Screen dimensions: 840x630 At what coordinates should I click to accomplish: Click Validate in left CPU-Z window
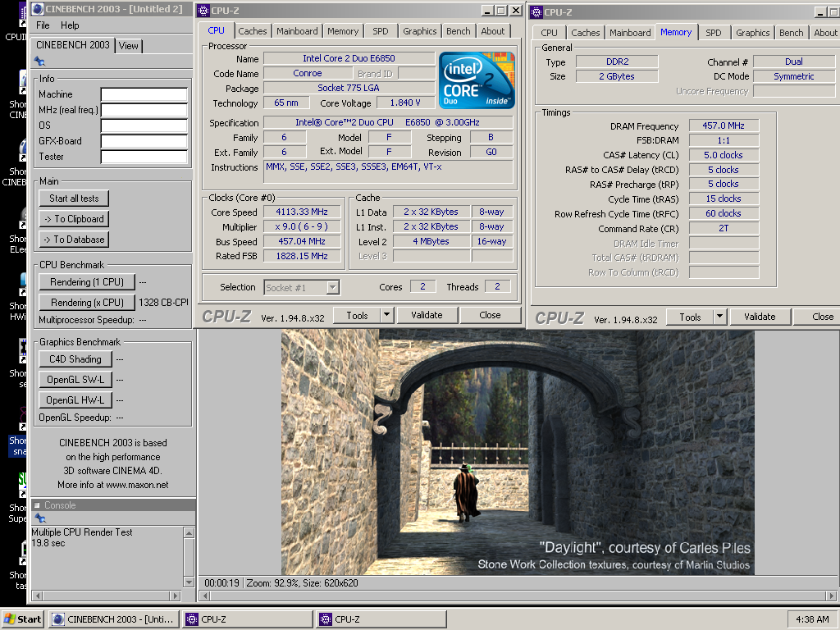pyautogui.click(x=427, y=315)
